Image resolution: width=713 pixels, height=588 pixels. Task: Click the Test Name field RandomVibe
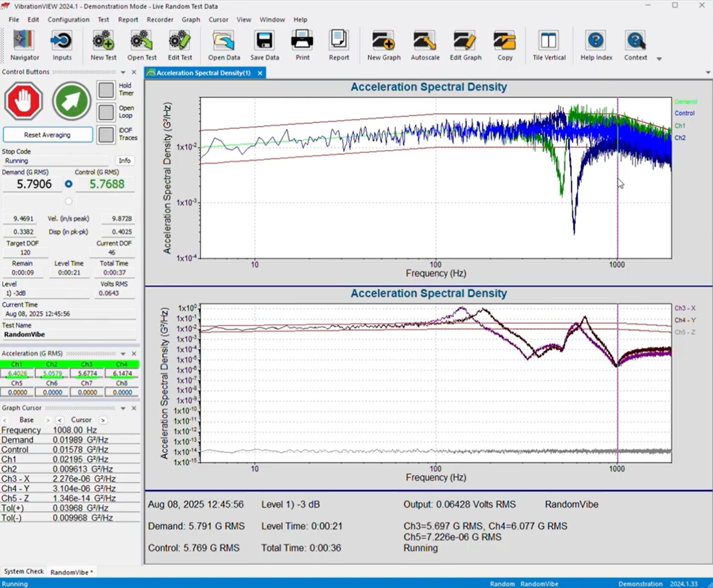click(x=69, y=334)
